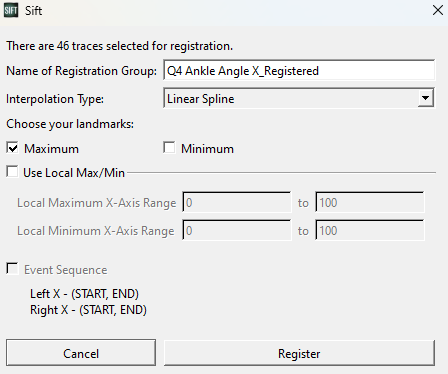Click Local Minimum X-Axis Range end field

(x=370, y=230)
